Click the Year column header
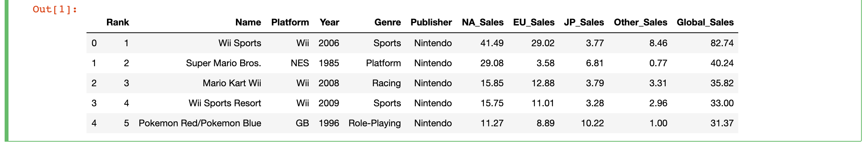The height and width of the screenshot is (144, 868). tap(329, 22)
